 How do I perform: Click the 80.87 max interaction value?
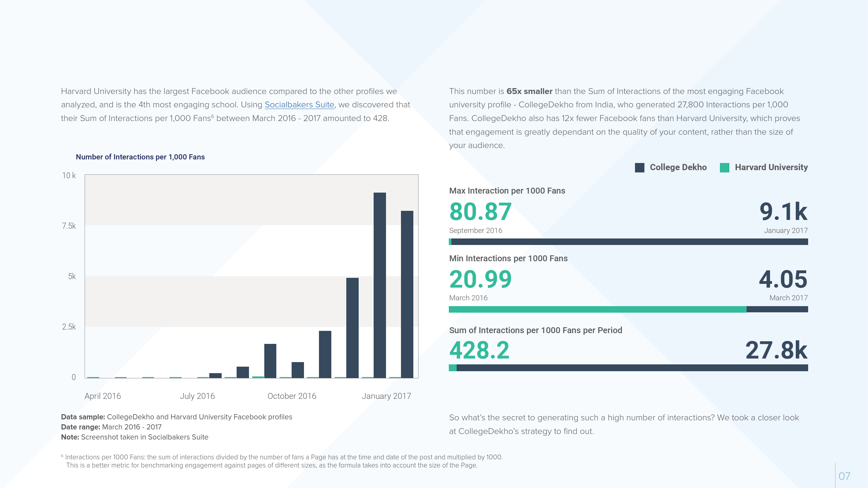[480, 211]
